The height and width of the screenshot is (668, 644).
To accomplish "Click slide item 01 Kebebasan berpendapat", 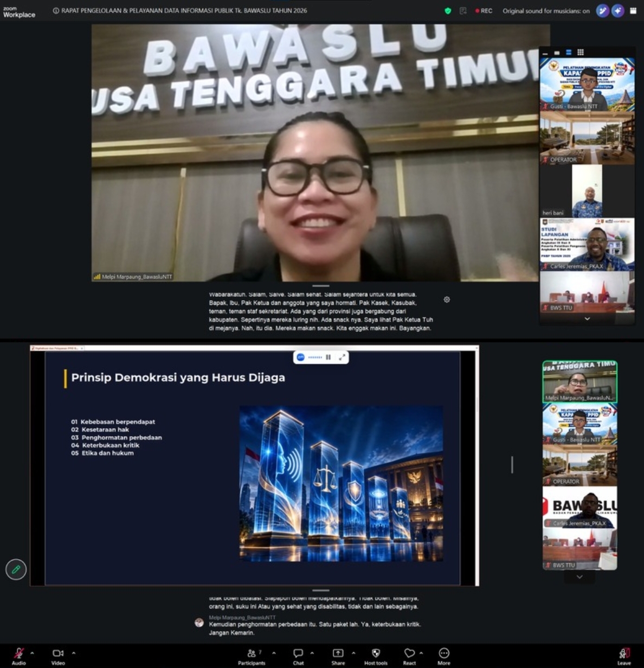I will tap(113, 421).
